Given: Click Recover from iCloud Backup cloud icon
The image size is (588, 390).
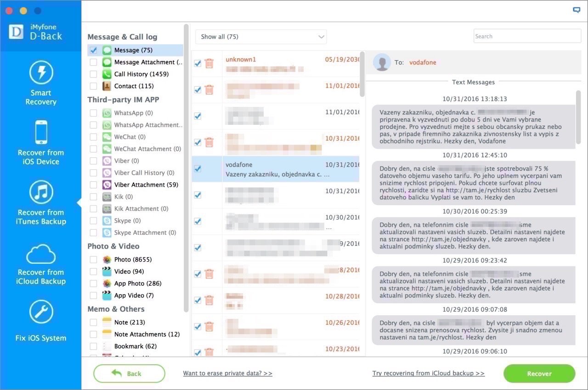Looking at the screenshot, I should (41, 253).
